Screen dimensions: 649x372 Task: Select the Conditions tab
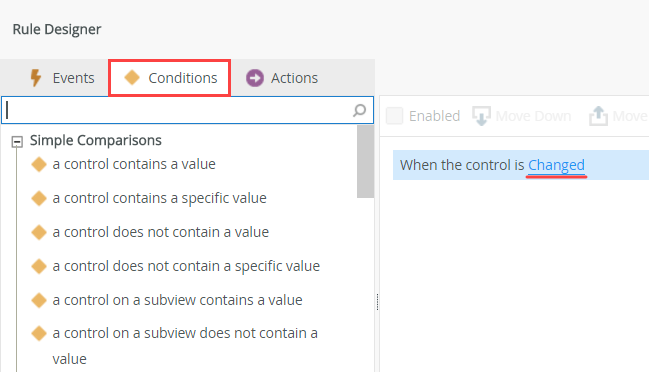click(170, 78)
